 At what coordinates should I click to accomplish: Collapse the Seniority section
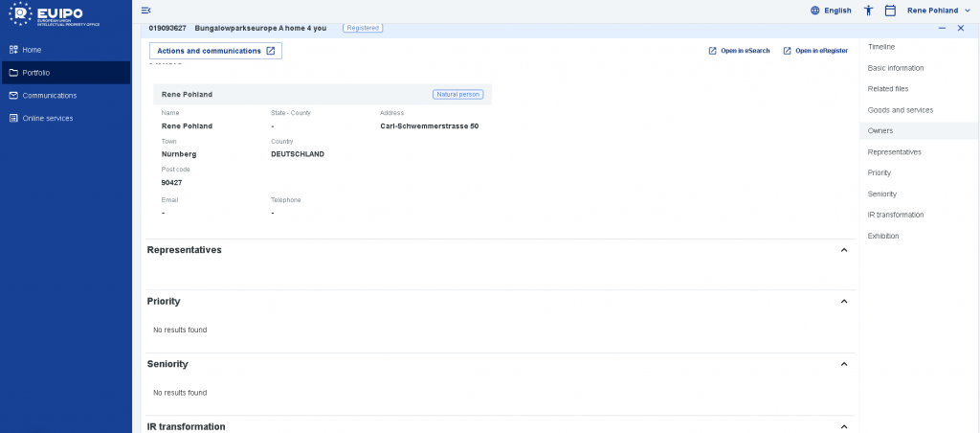click(843, 364)
